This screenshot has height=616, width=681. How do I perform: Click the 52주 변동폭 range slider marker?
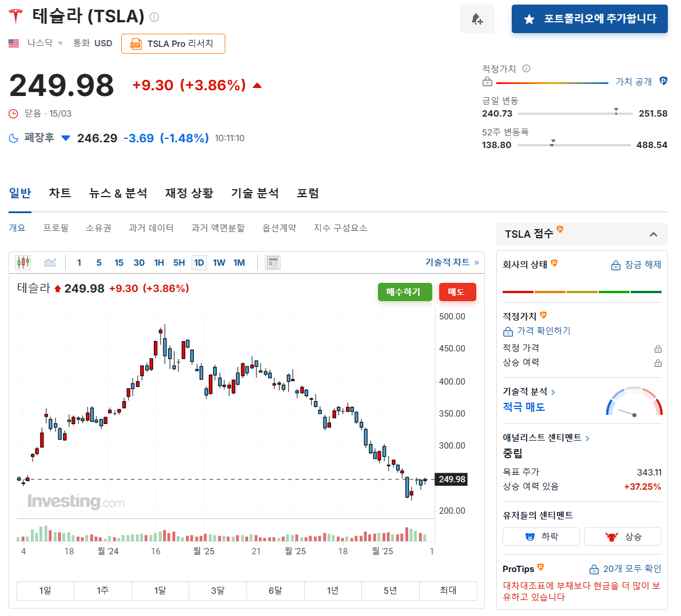click(552, 143)
